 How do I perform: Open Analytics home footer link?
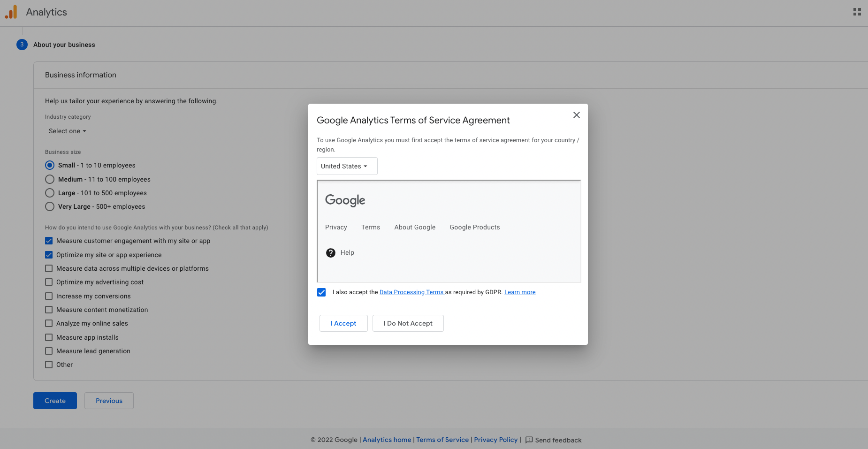click(387, 440)
